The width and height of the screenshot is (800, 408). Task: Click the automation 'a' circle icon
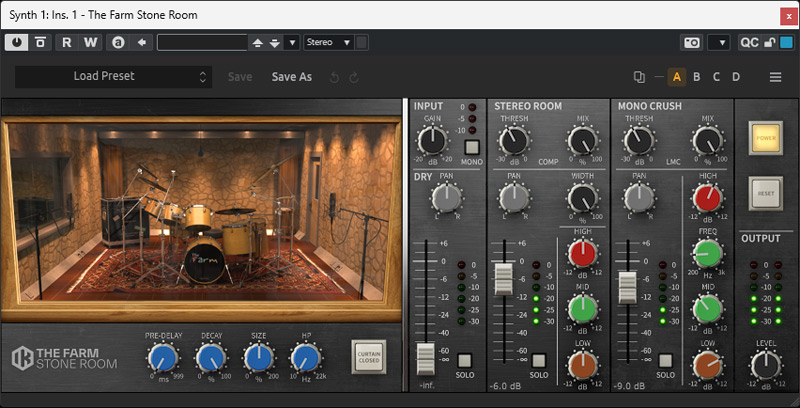(118, 42)
